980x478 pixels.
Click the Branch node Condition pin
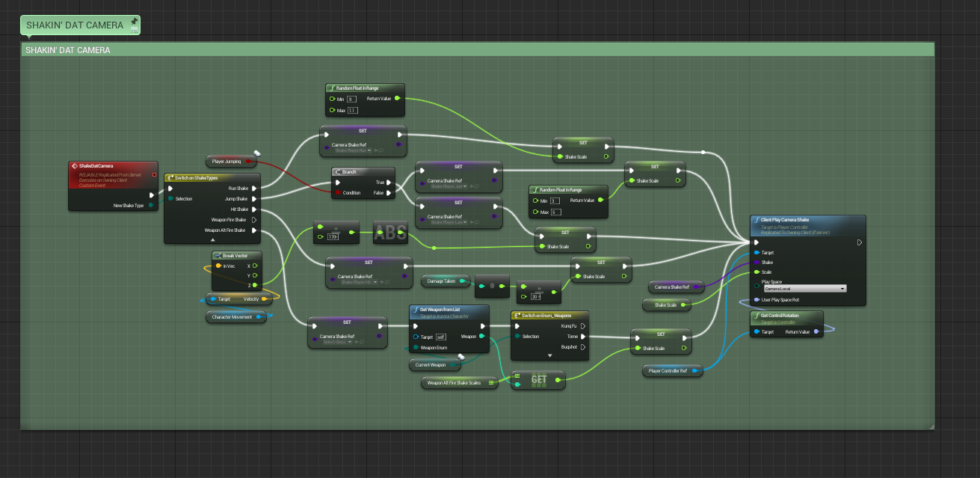337,192
